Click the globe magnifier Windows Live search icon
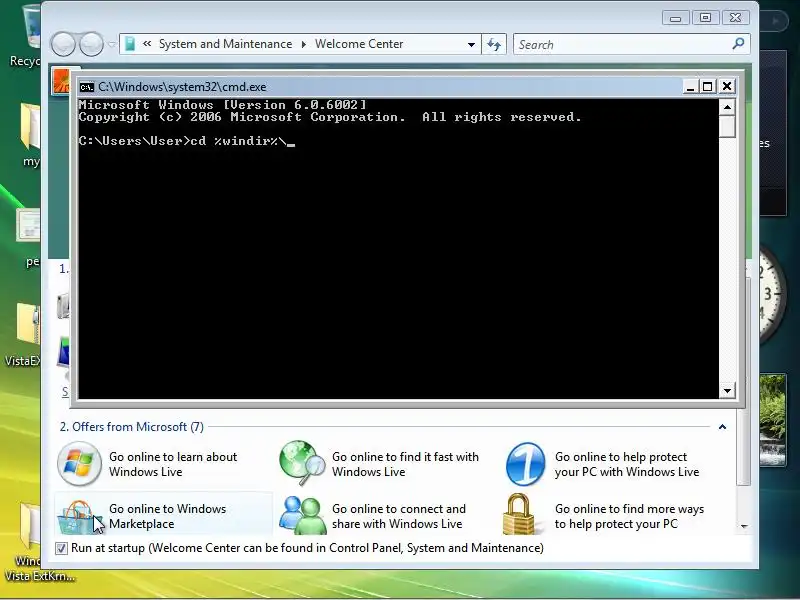 pos(302,463)
